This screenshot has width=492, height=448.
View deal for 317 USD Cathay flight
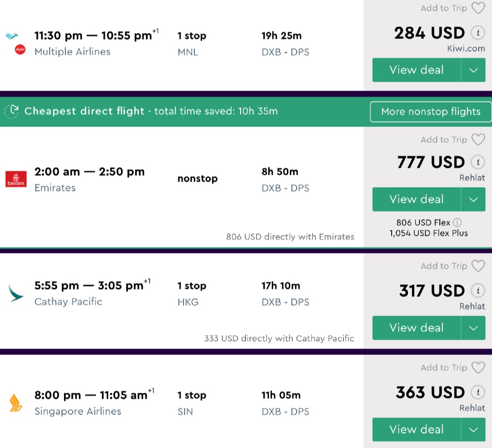coord(416,328)
